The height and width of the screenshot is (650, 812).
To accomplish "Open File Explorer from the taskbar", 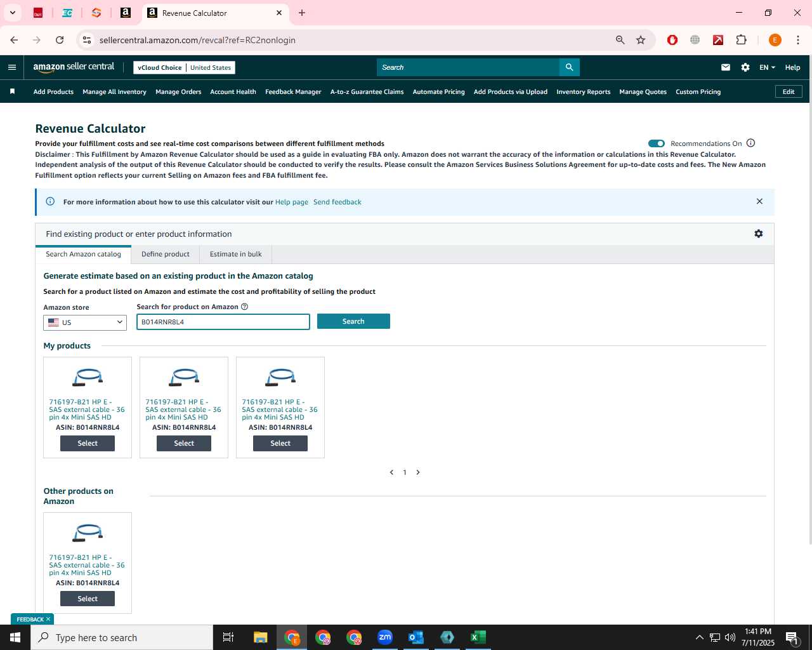I will click(261, 637).
